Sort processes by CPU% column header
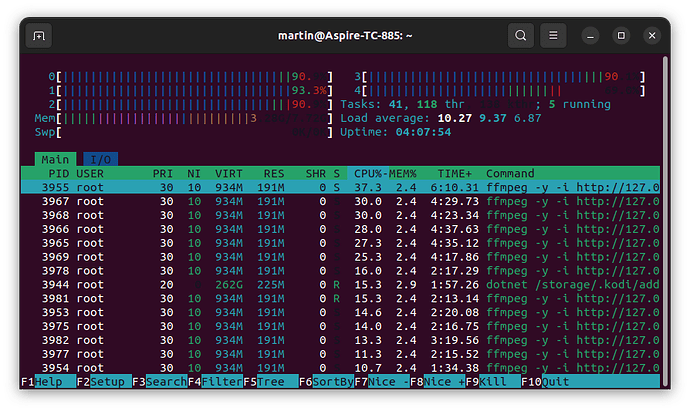 coord(370,173)
